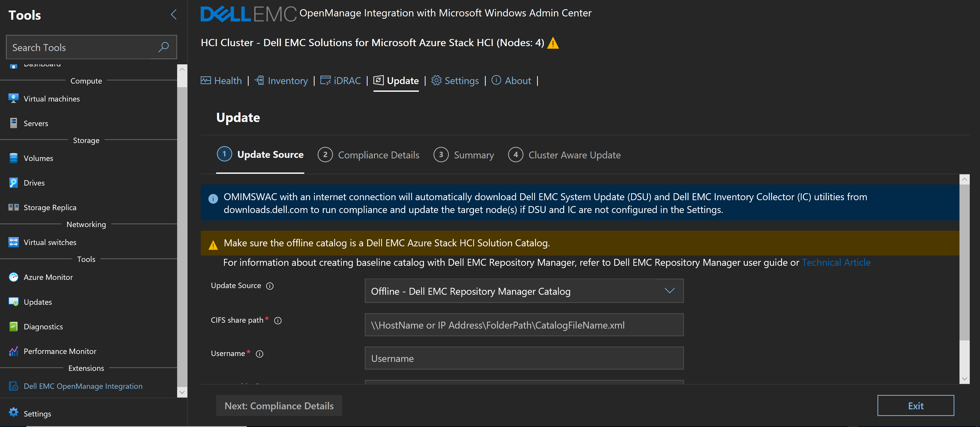The image size is (980, 427).
Task: Open Dell EMC OpenManage Integration extension label
Action: click(83, 386)
